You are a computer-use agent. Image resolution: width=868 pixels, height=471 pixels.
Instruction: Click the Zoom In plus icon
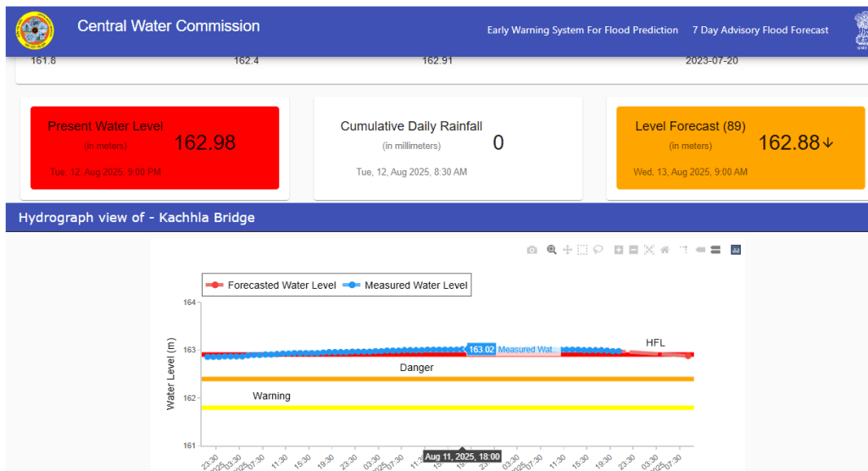pyautogui.click(x=619, y=250)
